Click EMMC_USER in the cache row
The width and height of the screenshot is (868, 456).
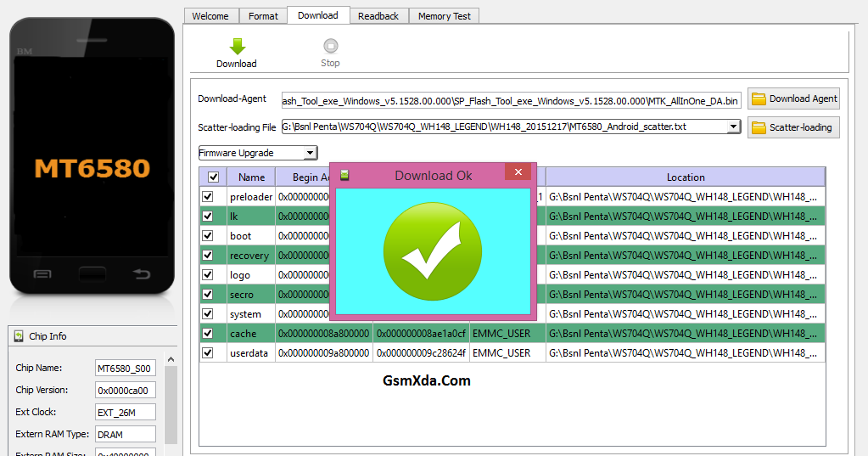pyautogui.click(x=501, y=334)
